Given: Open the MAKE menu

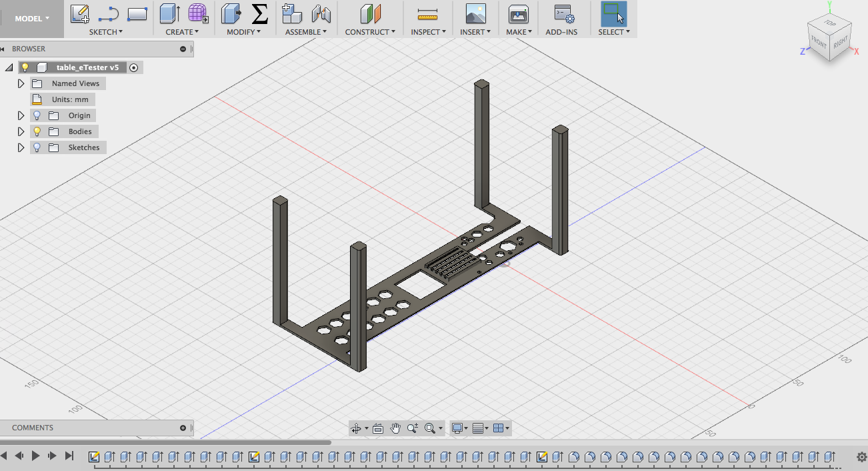Looking at the screenshot, I should pos(518,32).
